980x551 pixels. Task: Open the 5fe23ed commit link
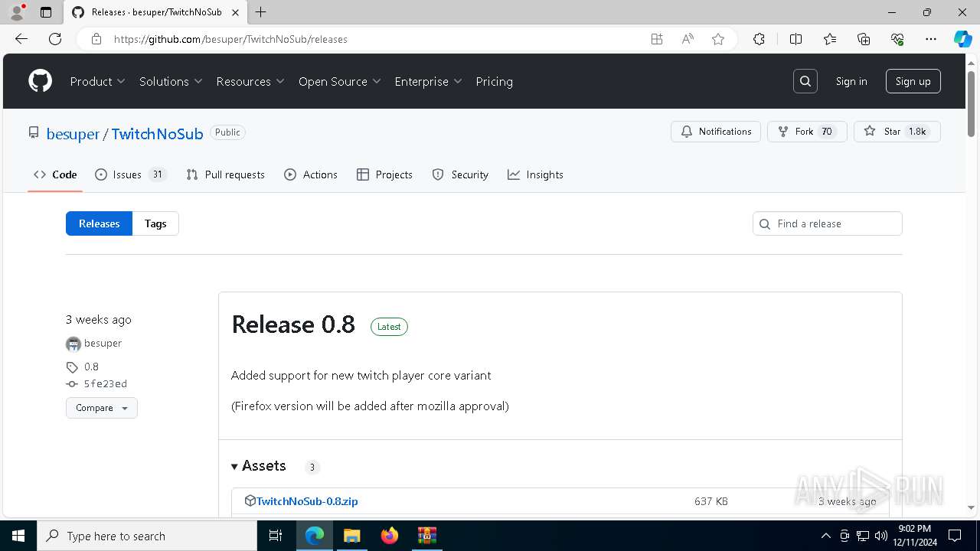point(105,384)
